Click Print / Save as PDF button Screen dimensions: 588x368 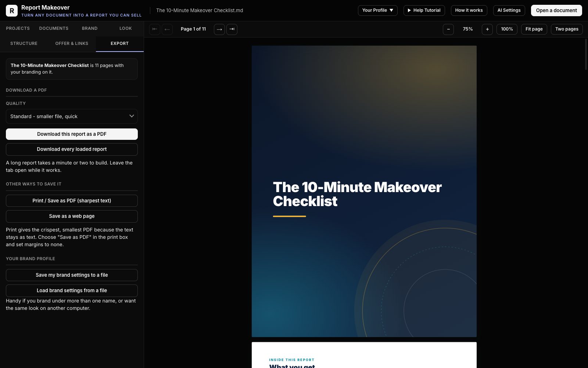tap(72, 201)
